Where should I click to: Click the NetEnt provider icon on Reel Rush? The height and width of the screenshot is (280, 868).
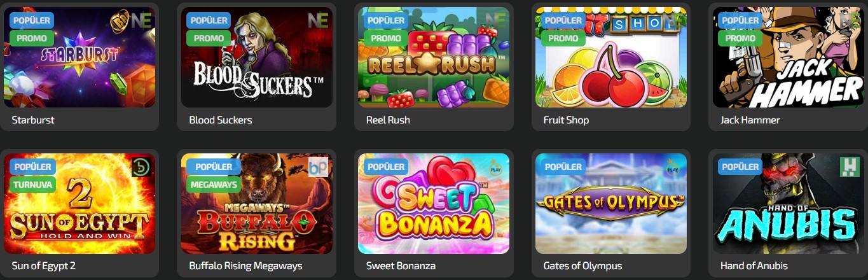point(495,20)
